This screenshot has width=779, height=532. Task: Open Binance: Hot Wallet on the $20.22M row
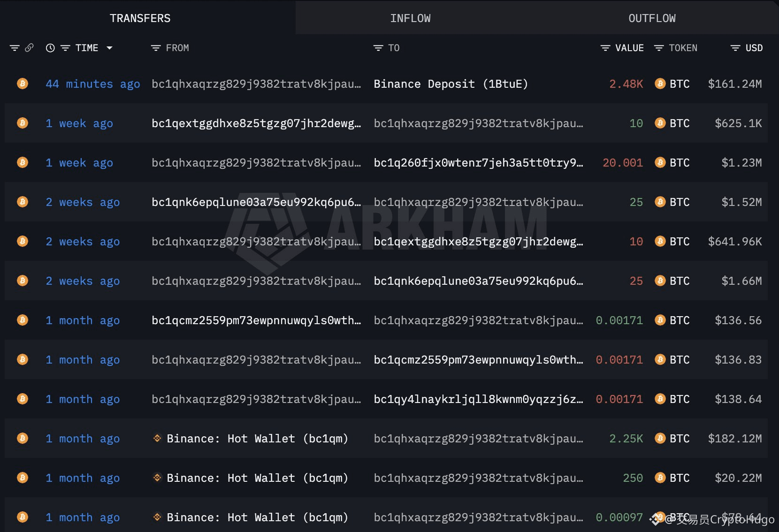[258, 478]
